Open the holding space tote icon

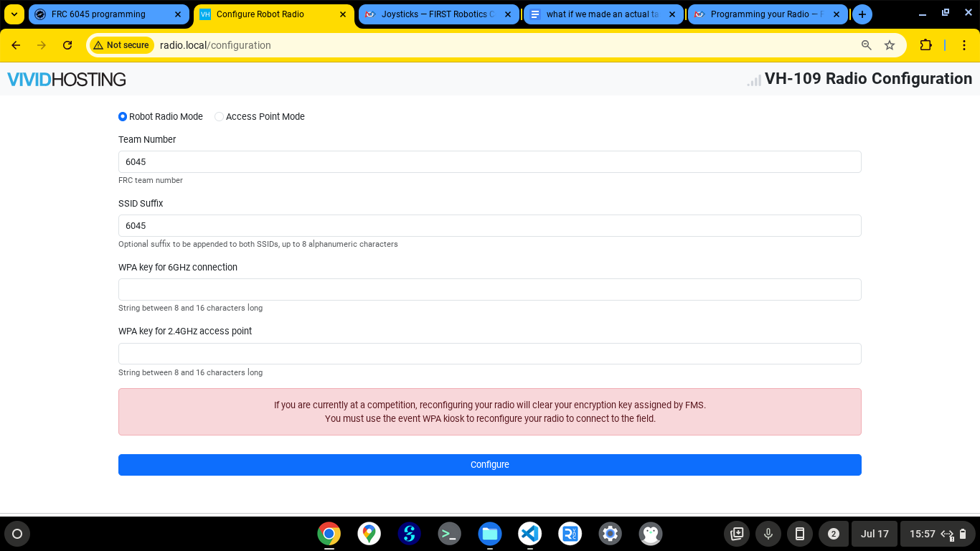pos(737,534)
